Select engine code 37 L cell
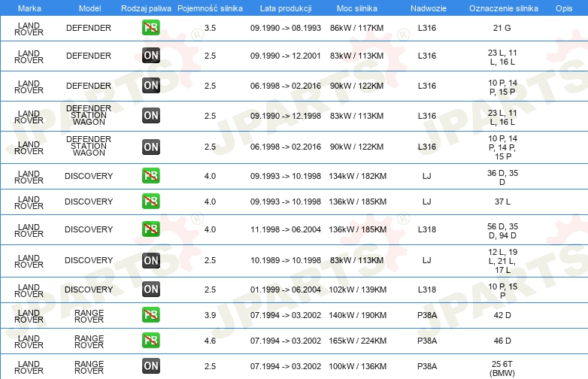 tap(502, 202)
